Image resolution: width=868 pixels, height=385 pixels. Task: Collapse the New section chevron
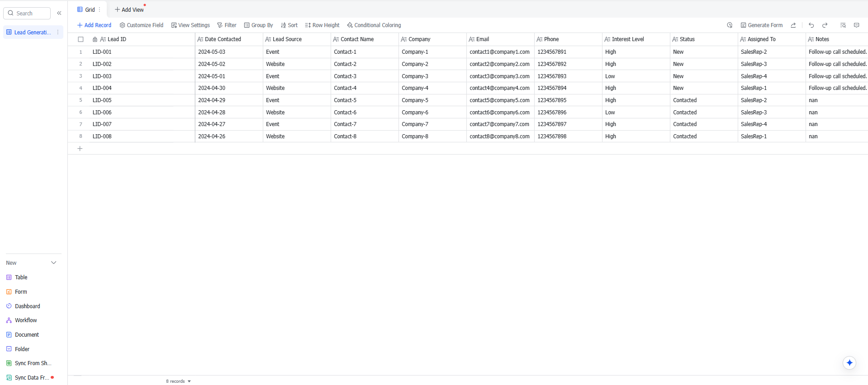[x=54, y=263]
